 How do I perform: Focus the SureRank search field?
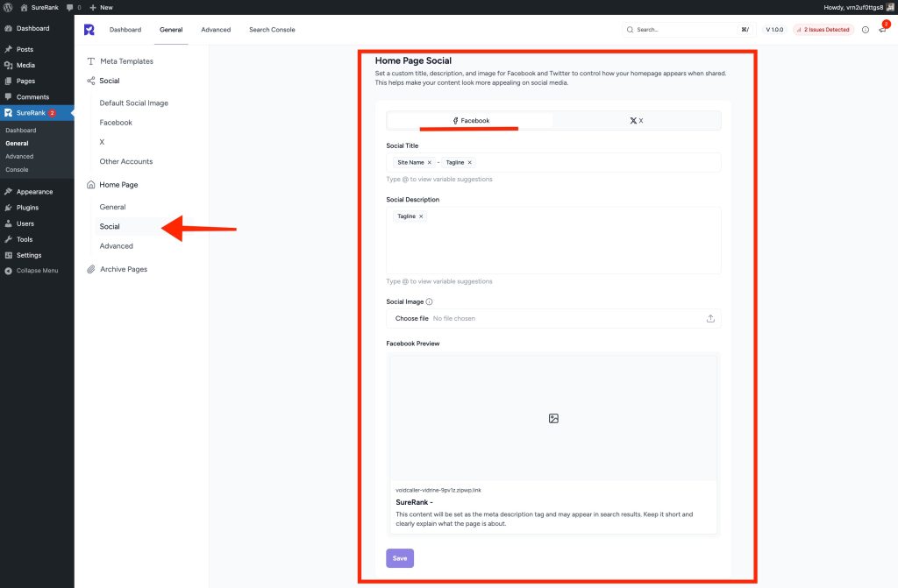coord(688,30)
